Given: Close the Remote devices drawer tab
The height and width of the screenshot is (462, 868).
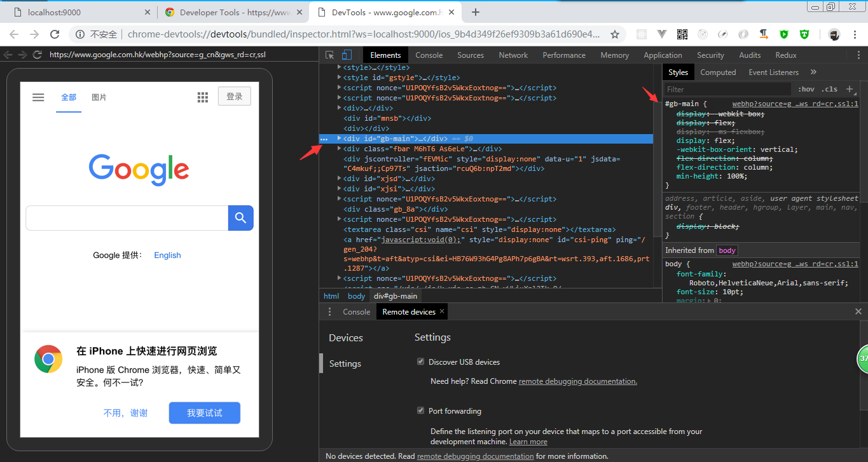Looking at the screenshot, I should pyautogui.click(x=443, y=311).
